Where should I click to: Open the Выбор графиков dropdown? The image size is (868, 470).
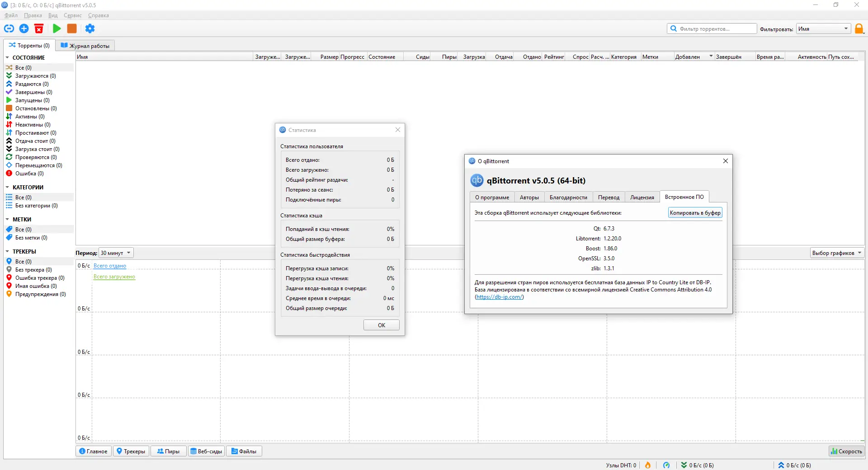click(837, 253)
